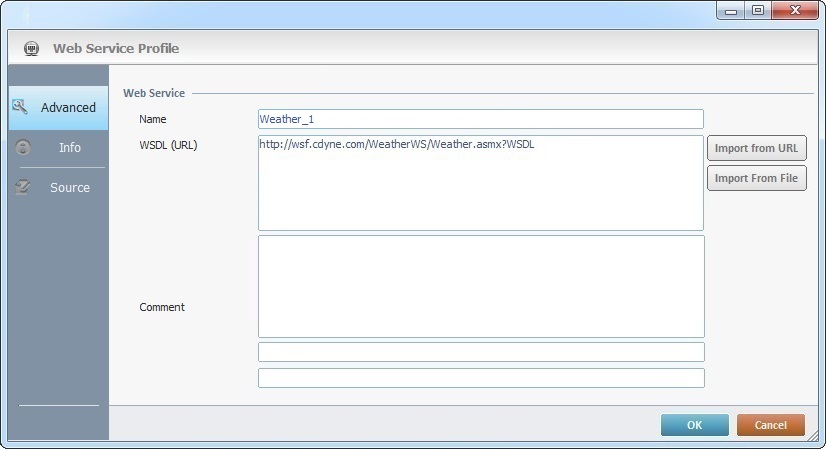This screenshot has height=449, width=826.
Task: Cancel the web service profile dialog
Action: 770,425
